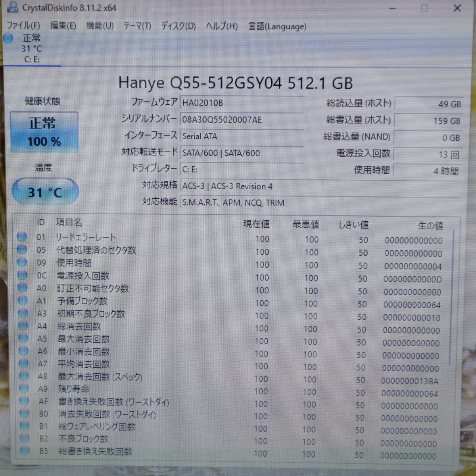Click the status icon for row 09 使用時間
Screen dimensions: 476x476
[22, 262]
